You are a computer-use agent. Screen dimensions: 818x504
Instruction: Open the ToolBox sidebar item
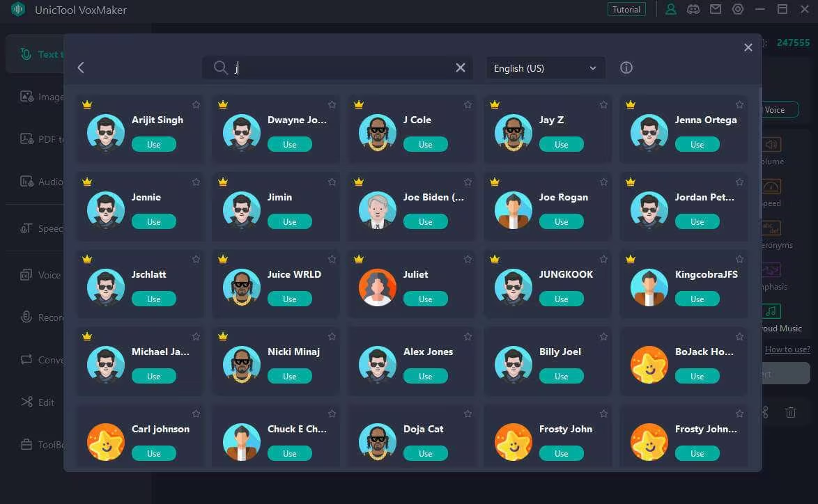43,445
